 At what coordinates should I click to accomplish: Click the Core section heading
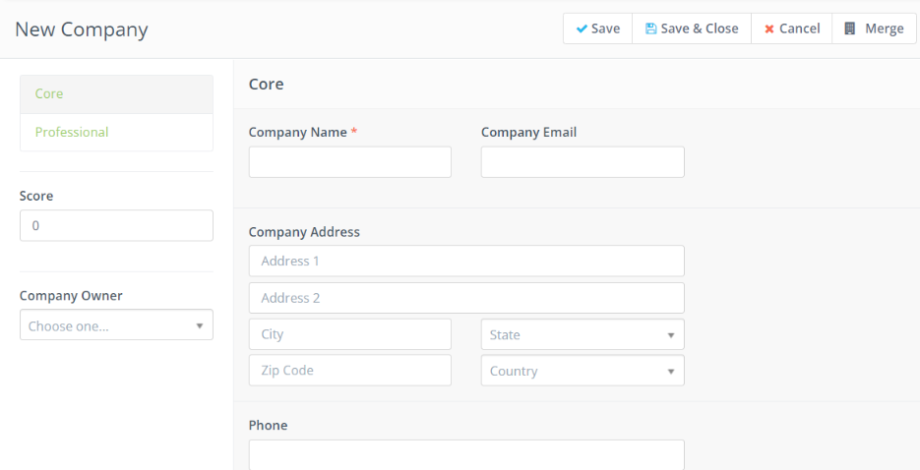266,84
